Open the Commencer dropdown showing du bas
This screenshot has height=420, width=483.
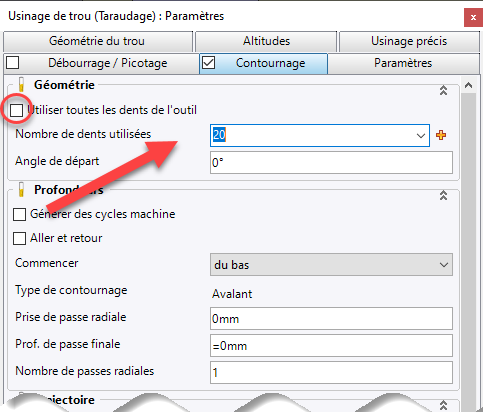point(331,265)
